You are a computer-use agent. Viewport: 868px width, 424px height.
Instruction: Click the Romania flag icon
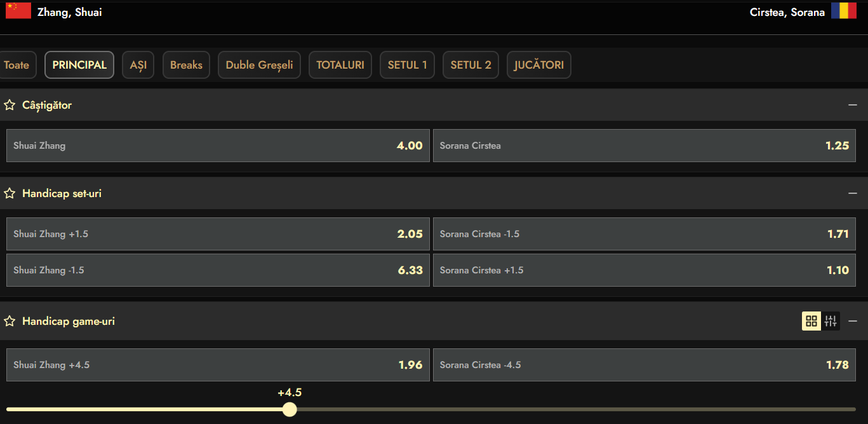(843, 11)
